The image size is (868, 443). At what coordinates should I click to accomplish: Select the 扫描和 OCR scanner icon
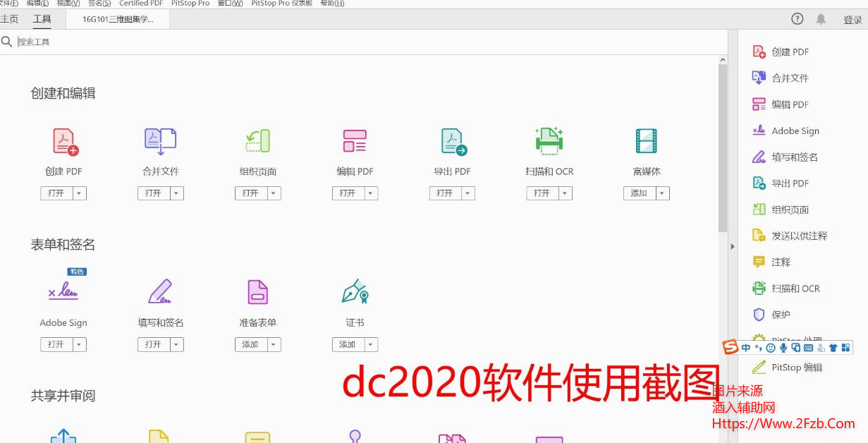tap(549, 141)
